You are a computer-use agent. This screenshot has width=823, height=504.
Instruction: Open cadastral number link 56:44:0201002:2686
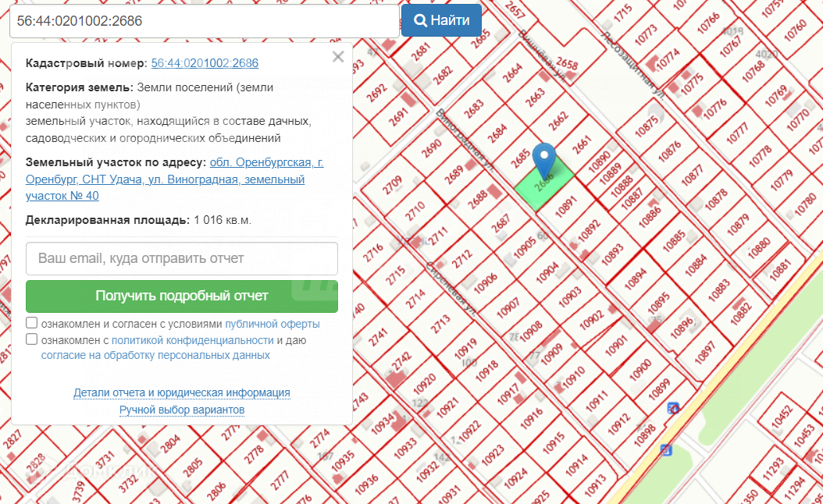(x=205, y=63)
